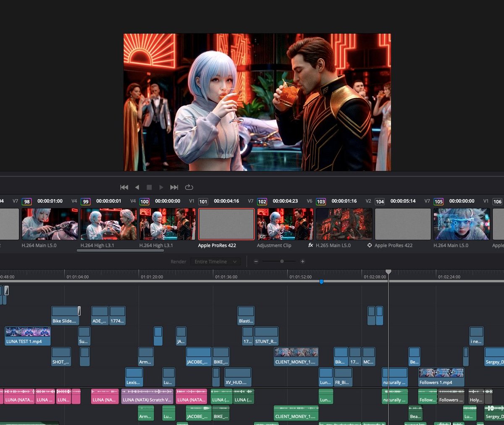This screenshot has width=504, height=425.
Task: Select the gray clip 101 thumbnail
Action: (226, 224)
